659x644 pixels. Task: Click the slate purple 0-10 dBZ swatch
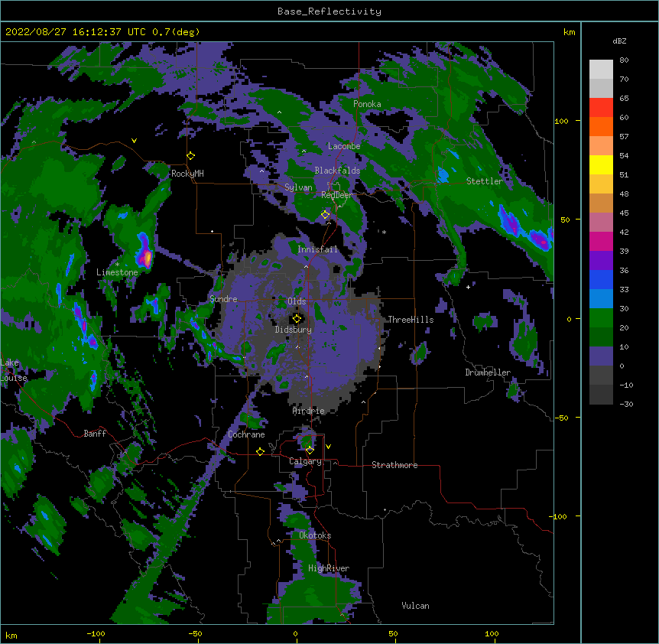[x=601, y=356]
